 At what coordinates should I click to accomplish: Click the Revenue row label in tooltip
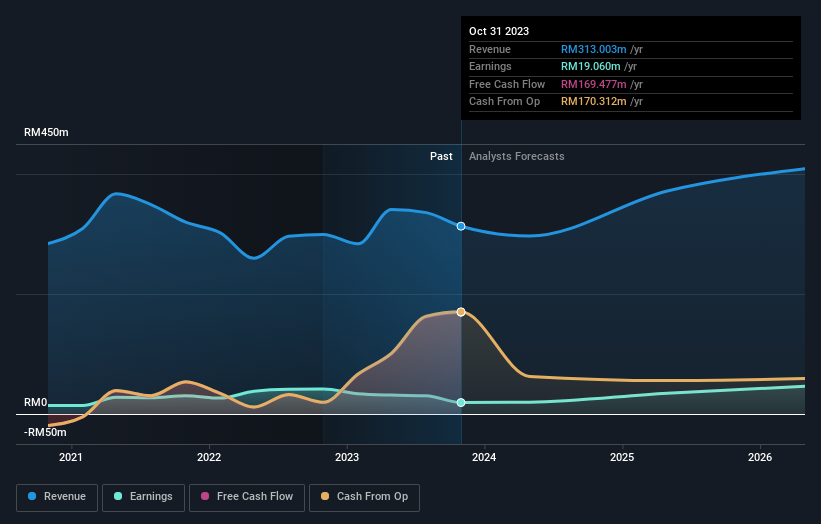point(490,49)
